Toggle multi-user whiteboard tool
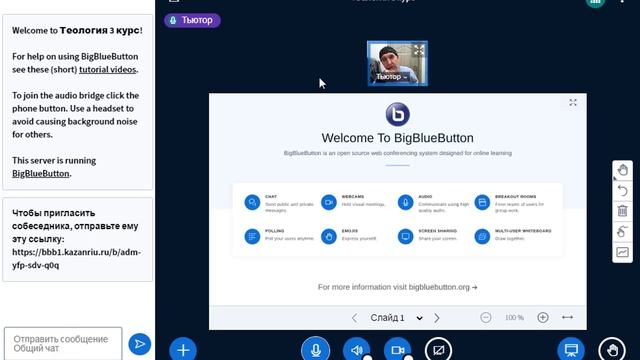Viewport: 640px width, 360px height. click(622, 231)
